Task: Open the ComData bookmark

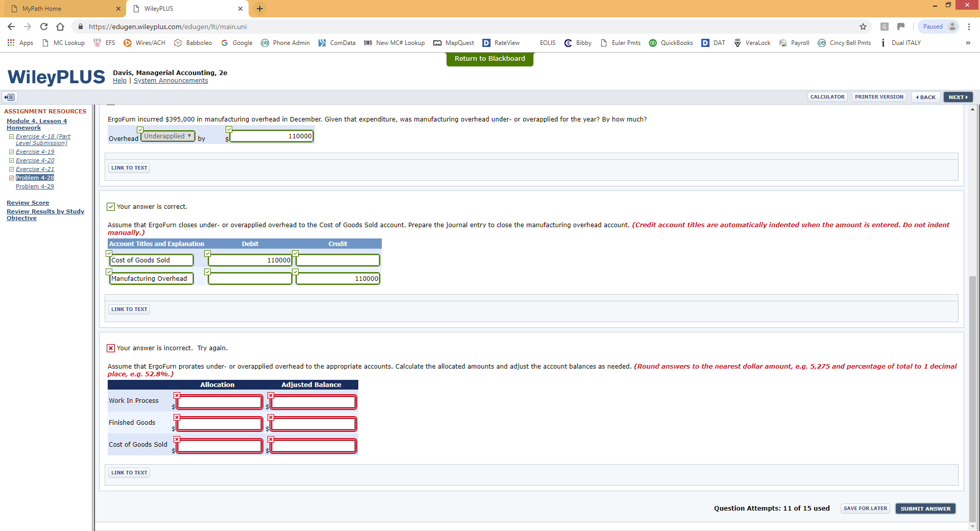Action: (x=337, y=43)
